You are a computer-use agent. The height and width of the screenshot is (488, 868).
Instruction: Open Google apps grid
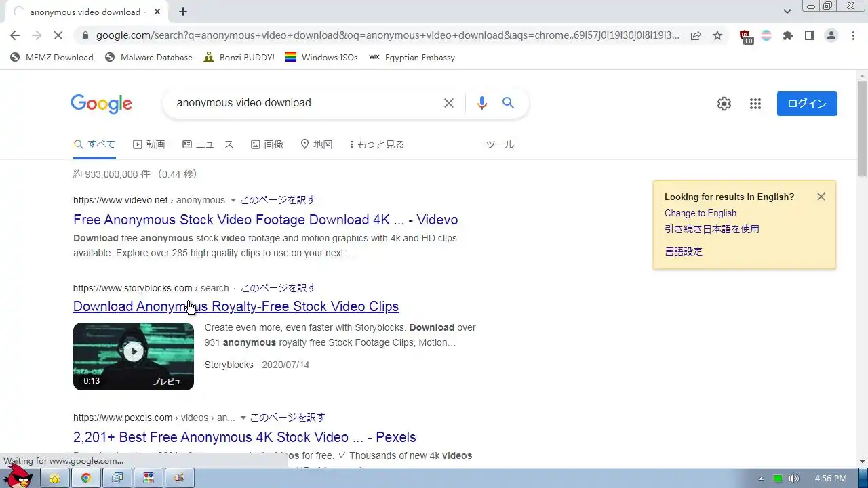755,104
